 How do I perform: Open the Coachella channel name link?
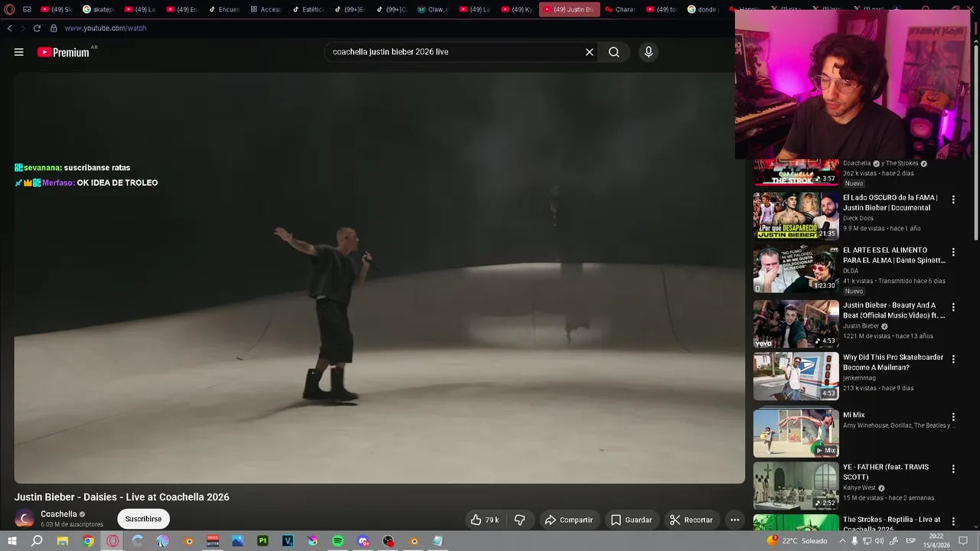(59, 514)
